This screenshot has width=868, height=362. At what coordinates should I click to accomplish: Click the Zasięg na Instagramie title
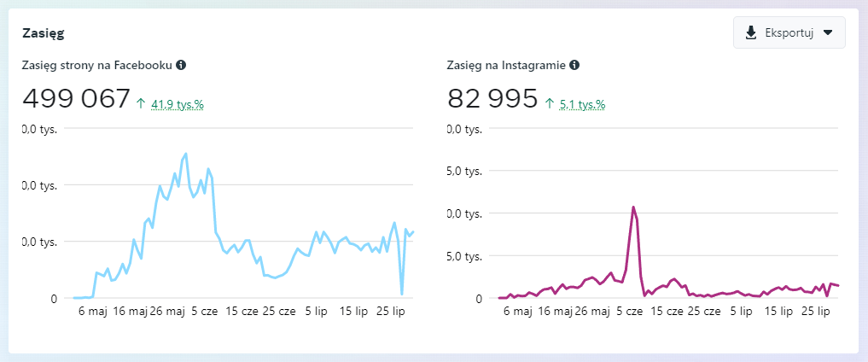507,65
